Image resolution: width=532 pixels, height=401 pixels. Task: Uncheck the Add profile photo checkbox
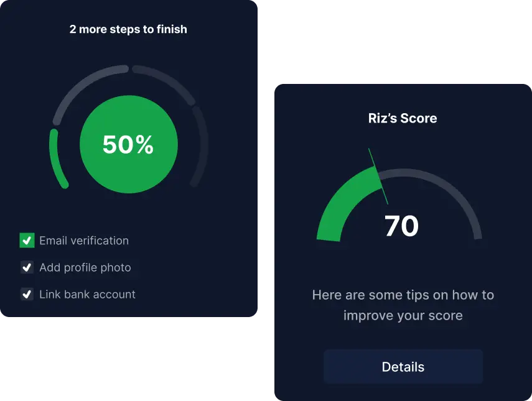27,267
